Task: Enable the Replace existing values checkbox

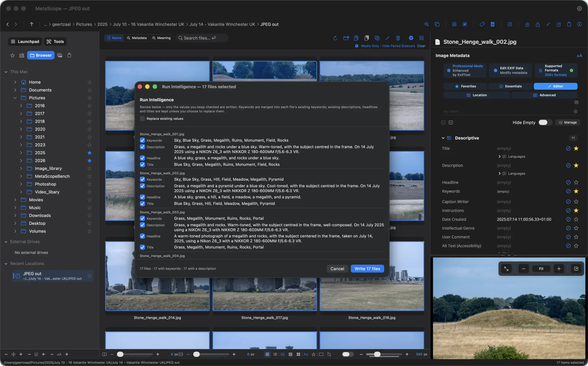Action: click(142, 119)
